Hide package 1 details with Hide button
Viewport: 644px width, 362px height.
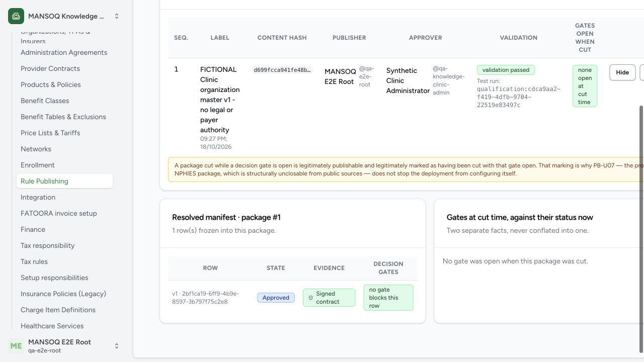click(x=622, y=72)
